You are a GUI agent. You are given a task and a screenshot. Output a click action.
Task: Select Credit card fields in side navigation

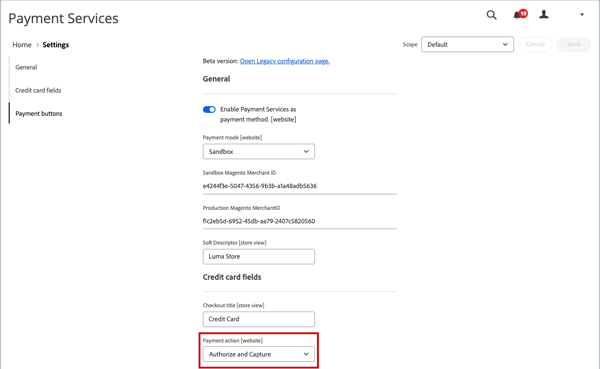tap(38, 90)
